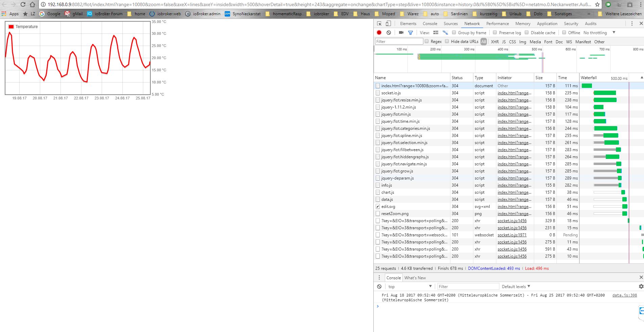
Task: Open the Application tab
Action: 547,24
